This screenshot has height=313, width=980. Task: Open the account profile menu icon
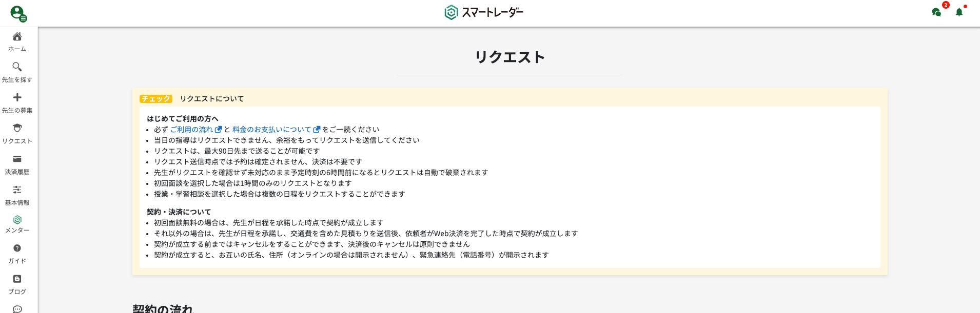(x=18, y=13)
